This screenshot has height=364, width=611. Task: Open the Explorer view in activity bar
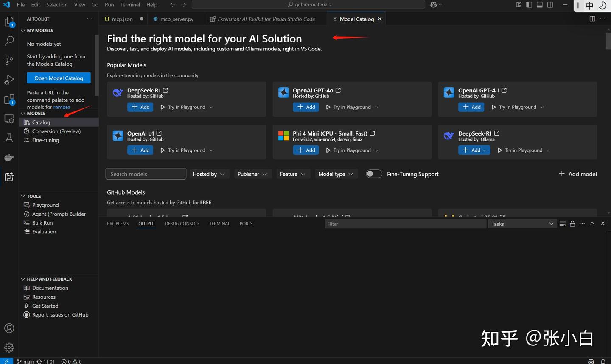tap(9, 22)
